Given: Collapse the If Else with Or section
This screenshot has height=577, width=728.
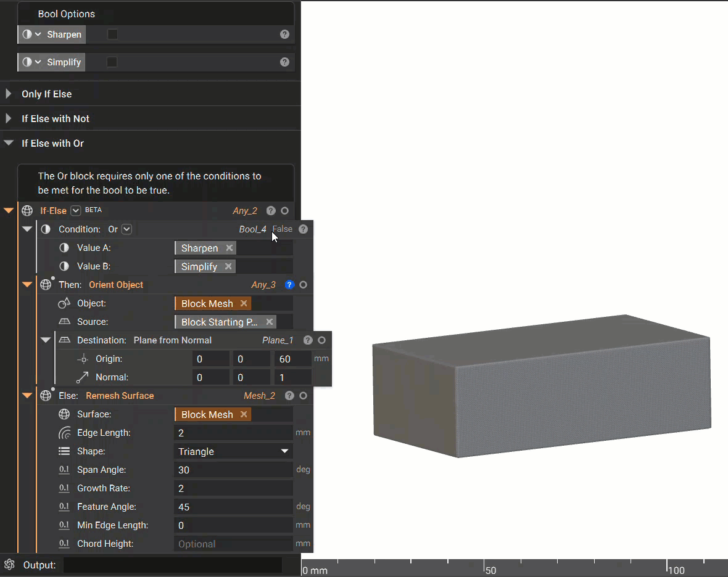Looking at the screenshot, I should click(9, 143).
